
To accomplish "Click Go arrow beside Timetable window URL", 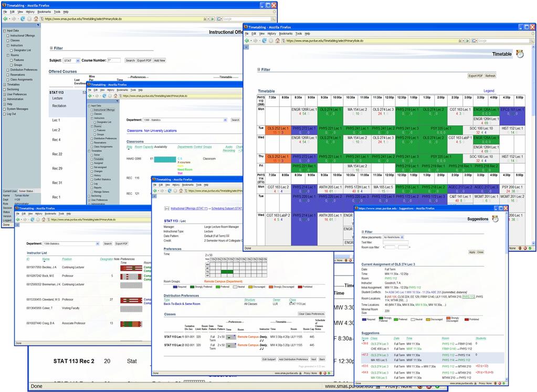I will [467, 41].
